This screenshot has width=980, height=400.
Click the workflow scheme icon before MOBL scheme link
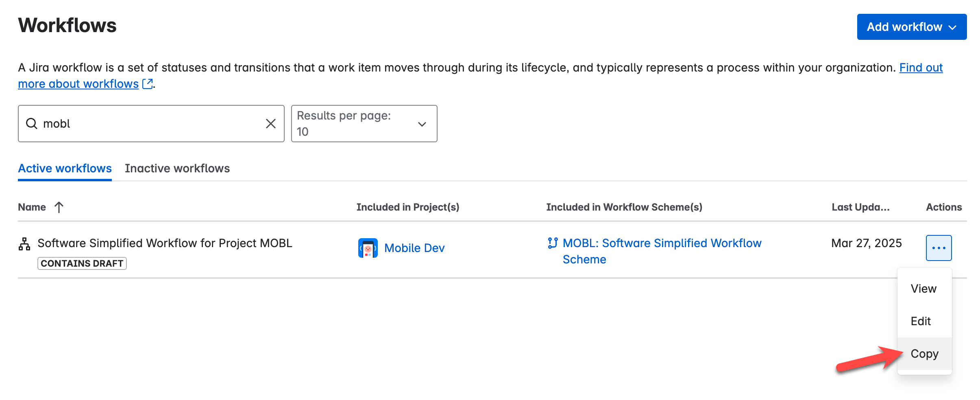coord(552,243)
